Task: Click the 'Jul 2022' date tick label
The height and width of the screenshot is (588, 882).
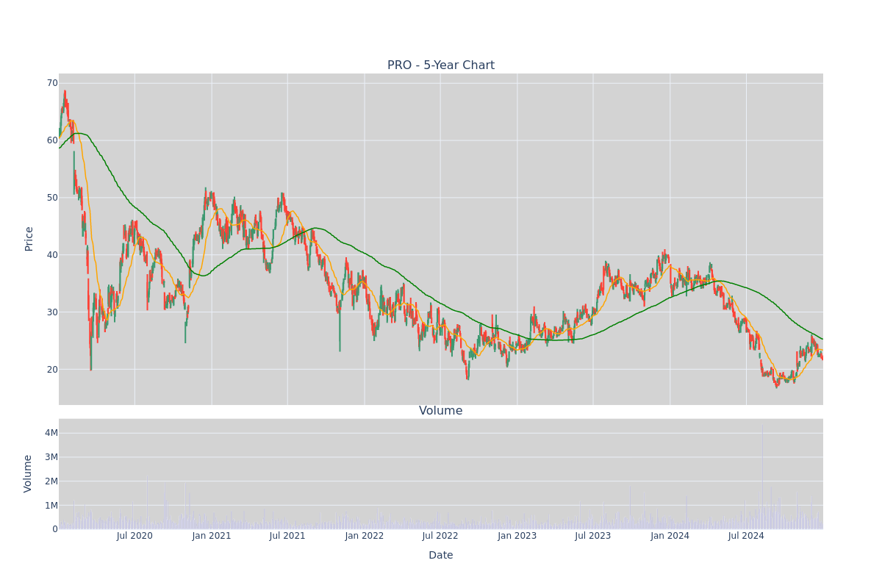Action: (440, 536)
